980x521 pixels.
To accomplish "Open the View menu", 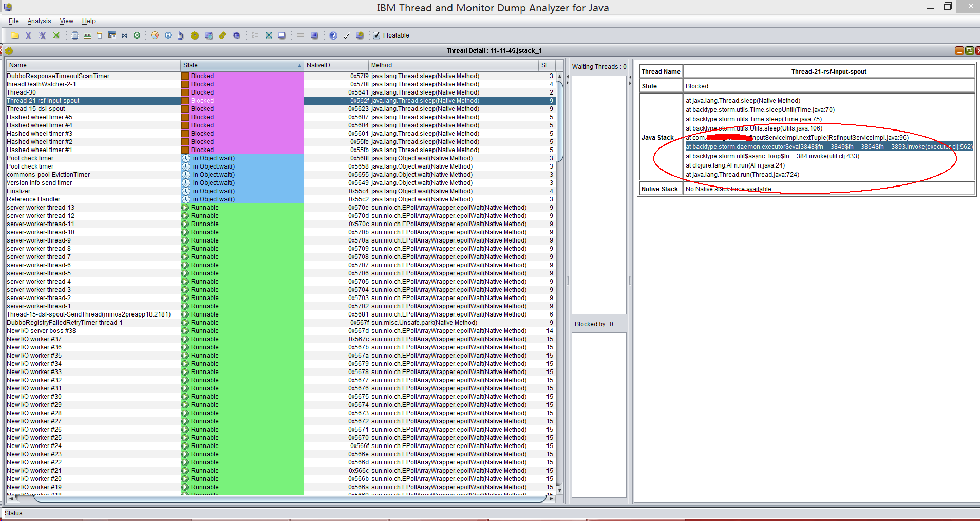I will [x=67, y=21].
